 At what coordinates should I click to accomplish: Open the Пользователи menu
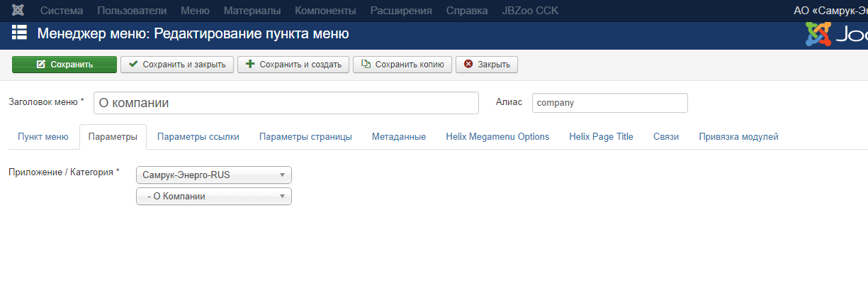click(132, 11)
